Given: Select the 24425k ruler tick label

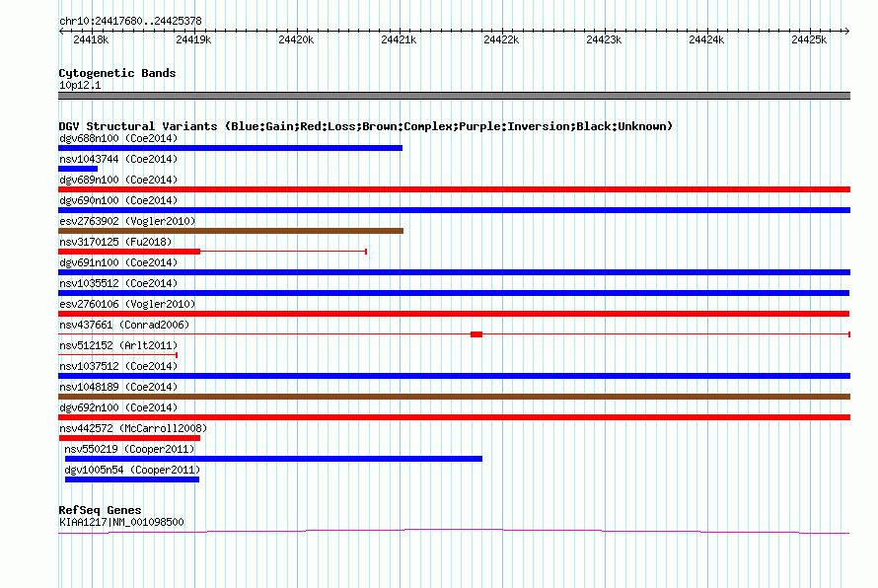Looking at the screenshot, I should pyautogui.click(x=809, y=39).
